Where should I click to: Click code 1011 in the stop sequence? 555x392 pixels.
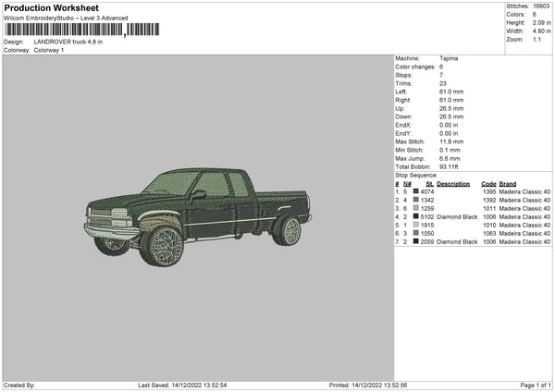click(x=489, y=208)
